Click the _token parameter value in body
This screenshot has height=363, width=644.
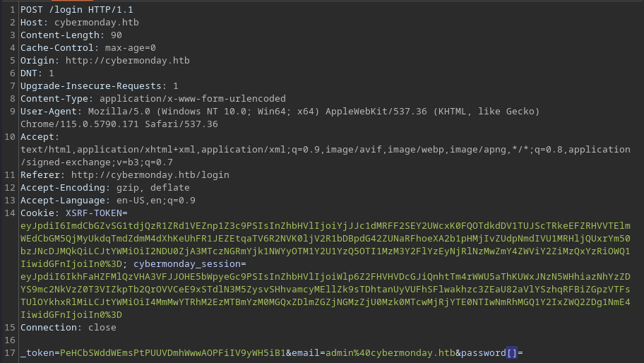[173, 353]
